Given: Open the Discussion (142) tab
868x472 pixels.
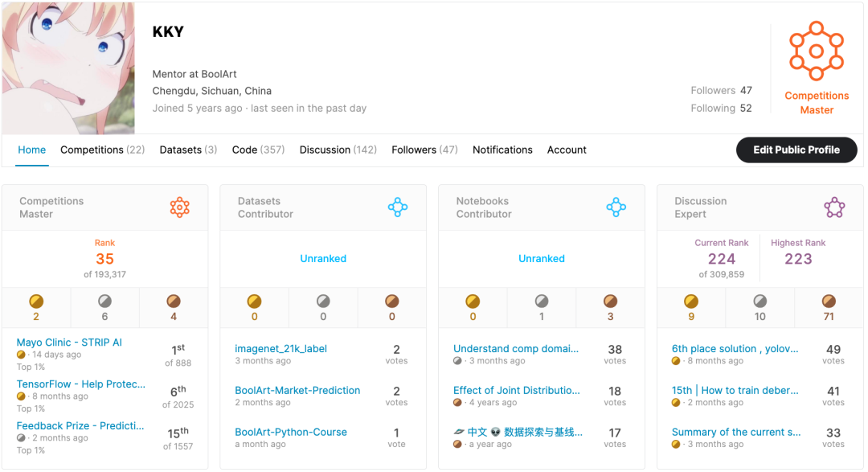Looking at the screenshot, I should click(x=338, y=150).
